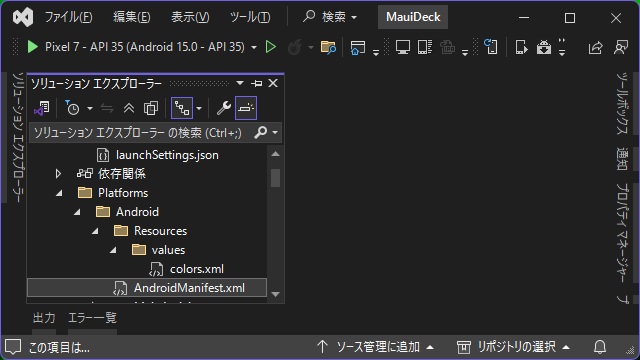The height and width of the screenshot is (360, 640).
Task: Collapse all nodes in Solution Explorer
Action: pyautogui.click(x=129, y=108)
